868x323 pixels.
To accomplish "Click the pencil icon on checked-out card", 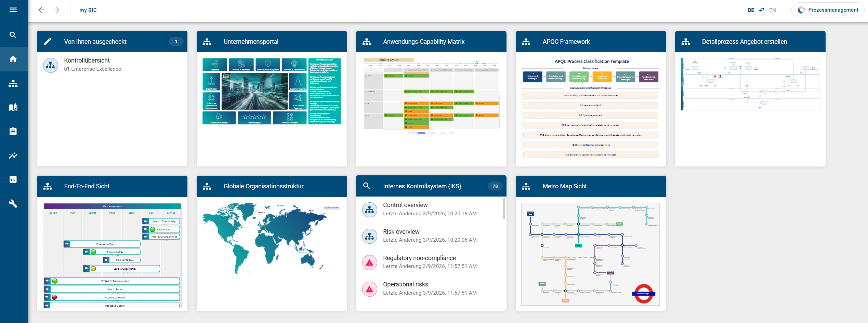I will pyautogui.click(x=48, y=41).
